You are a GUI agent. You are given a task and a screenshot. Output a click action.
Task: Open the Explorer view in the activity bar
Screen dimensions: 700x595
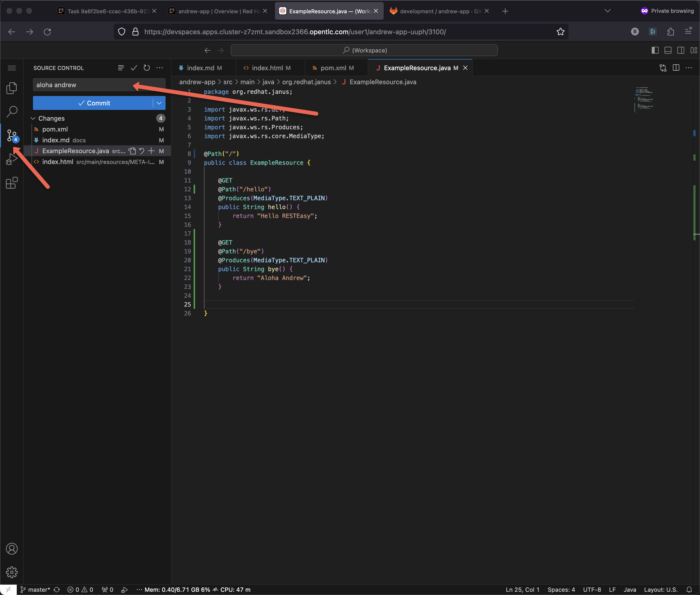click(12, 88)
